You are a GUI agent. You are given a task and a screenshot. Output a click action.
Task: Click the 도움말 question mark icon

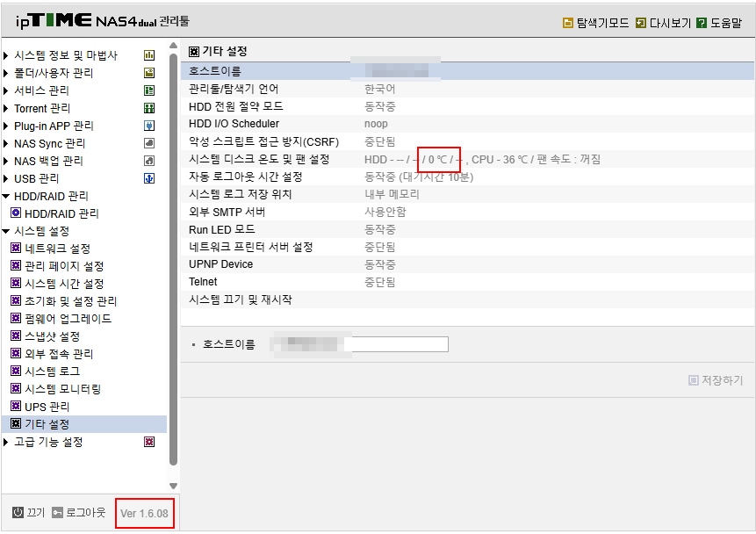tap(702, 23)
